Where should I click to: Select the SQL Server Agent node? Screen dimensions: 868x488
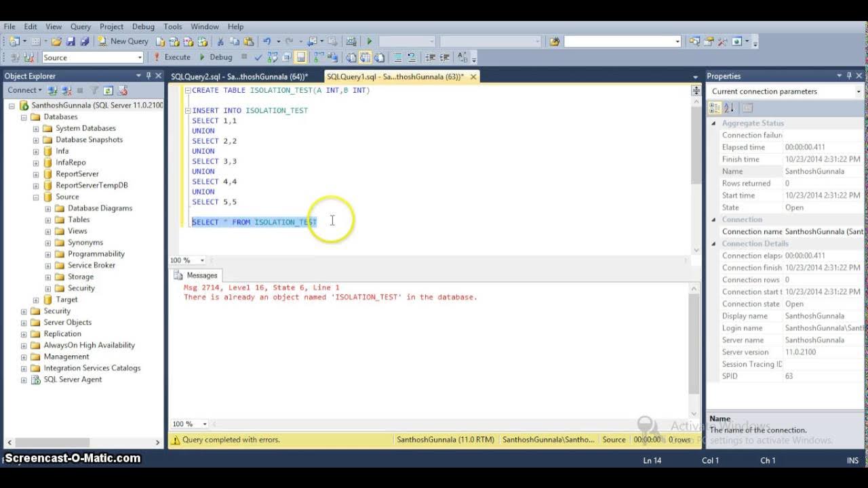tap(73, 380)
